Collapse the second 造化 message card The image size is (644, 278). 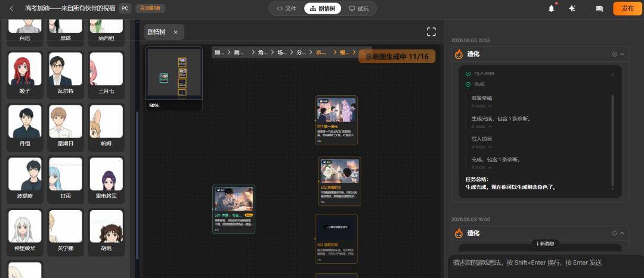622,233
